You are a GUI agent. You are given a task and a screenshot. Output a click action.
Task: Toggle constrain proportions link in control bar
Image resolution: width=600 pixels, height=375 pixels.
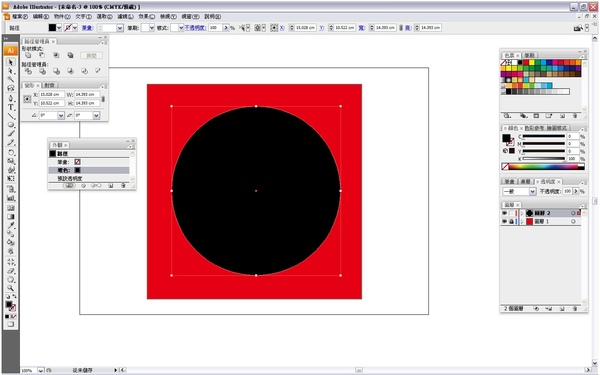[401, 28]
